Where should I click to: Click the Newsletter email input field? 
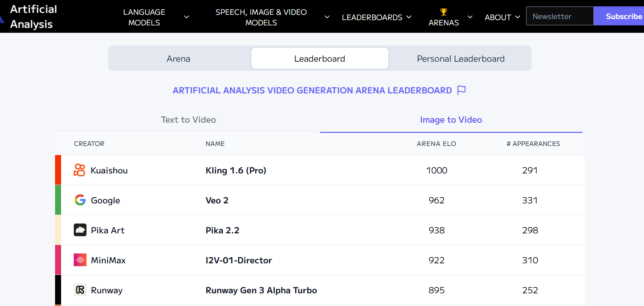pos(560,16)
